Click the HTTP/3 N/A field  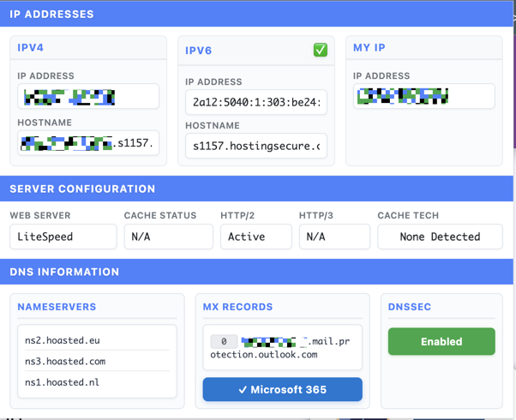click(x=334, y=237)
